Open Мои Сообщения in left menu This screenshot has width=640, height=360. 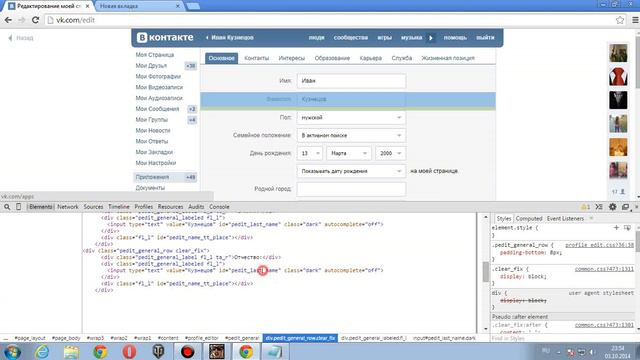(157, 109)
